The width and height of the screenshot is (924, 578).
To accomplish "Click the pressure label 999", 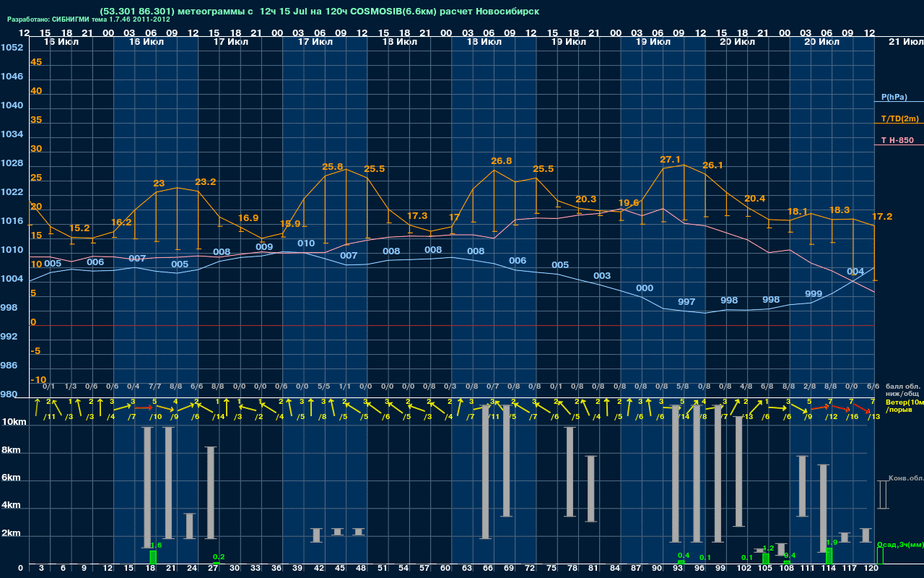I will click(814, 294).
